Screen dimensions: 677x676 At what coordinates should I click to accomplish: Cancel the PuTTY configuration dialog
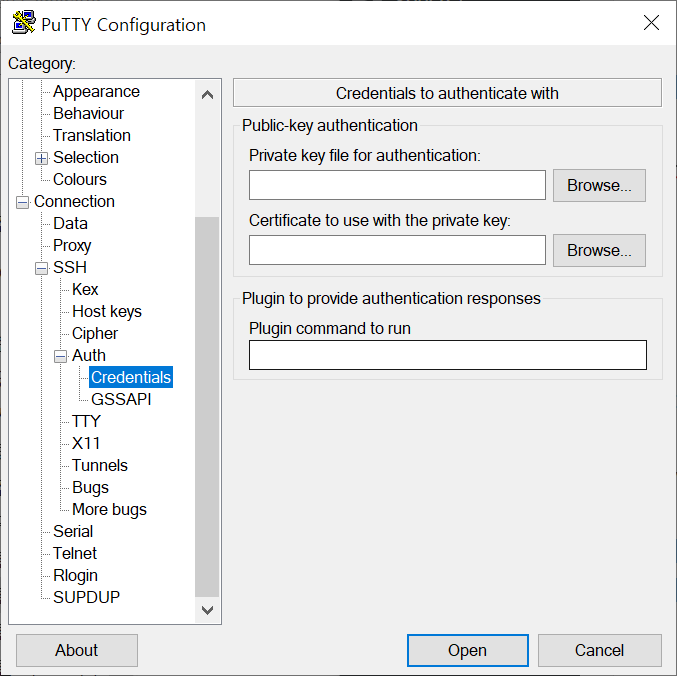[x=600, y=651]
